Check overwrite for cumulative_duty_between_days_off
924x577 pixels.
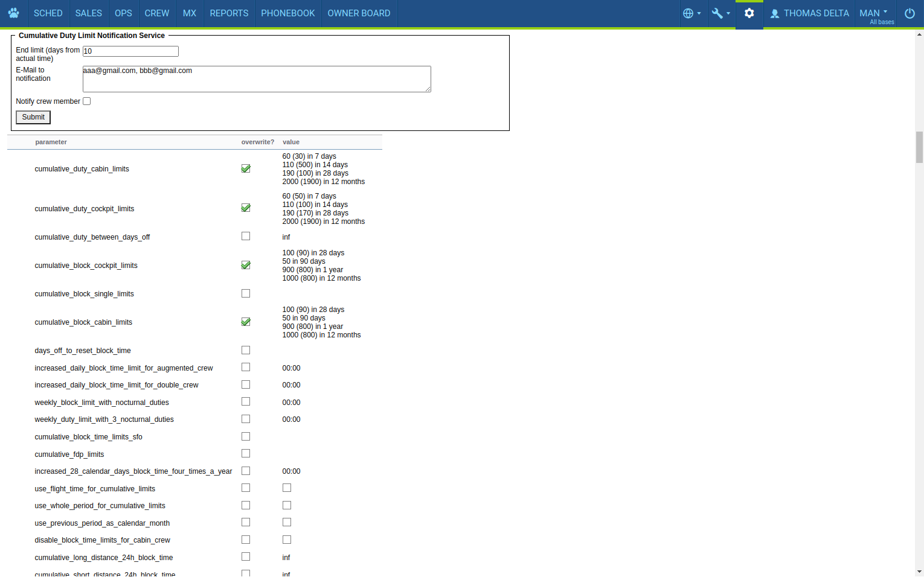246,237
